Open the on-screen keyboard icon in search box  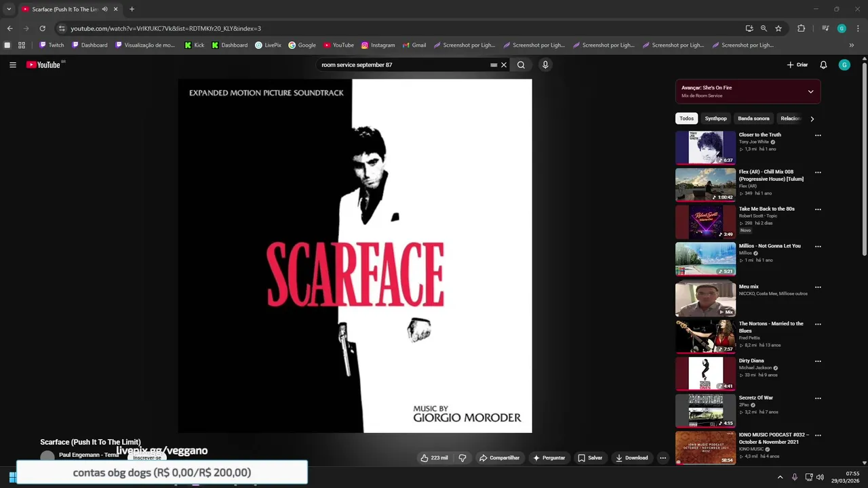coord(494,65)
